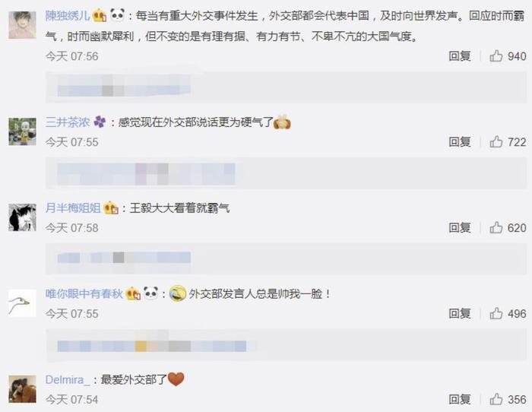The width and height of the screenshot is (532, 412).
Task: Click the VIP badge next to 陳独绣儿
Action: pos(100,16)
